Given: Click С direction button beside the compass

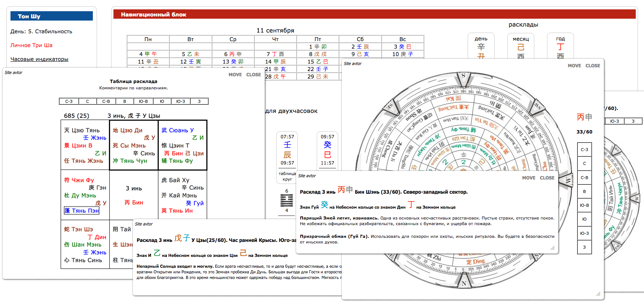Looking at the screenshot, I should point(584,163).
